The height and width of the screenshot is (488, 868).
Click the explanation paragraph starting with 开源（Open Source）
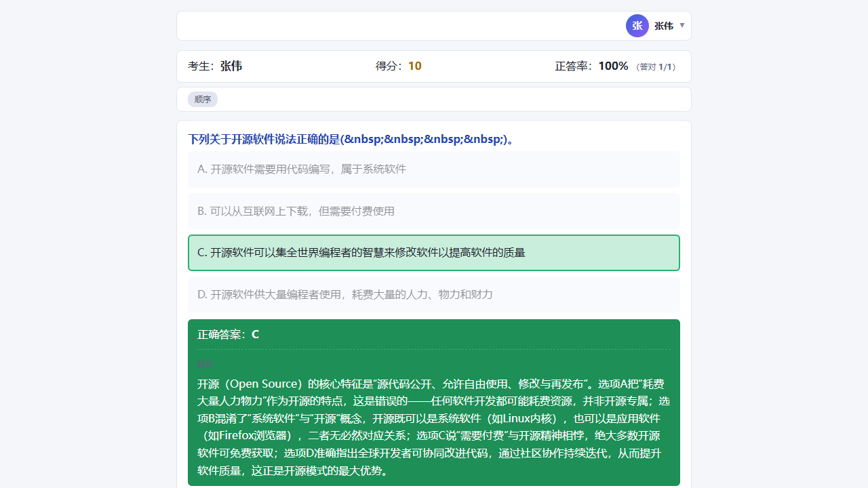click(x=434, y=427)
